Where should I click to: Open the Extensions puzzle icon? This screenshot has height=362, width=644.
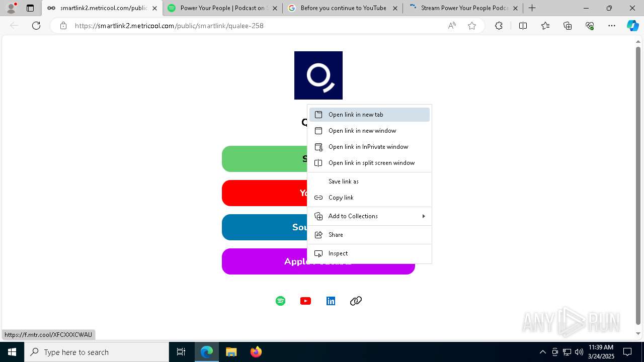pyautogui.click(x=499, y=26)
